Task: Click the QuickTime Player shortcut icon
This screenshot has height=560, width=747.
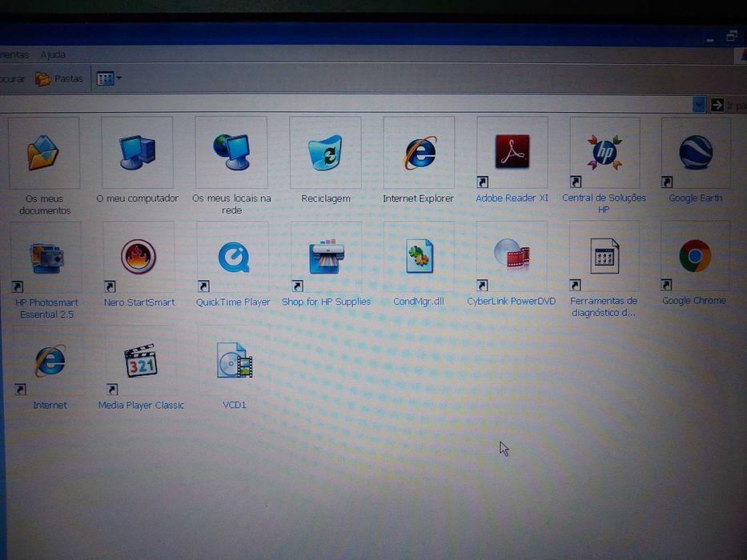Action: pyautogui.click(x=233, y=257)
